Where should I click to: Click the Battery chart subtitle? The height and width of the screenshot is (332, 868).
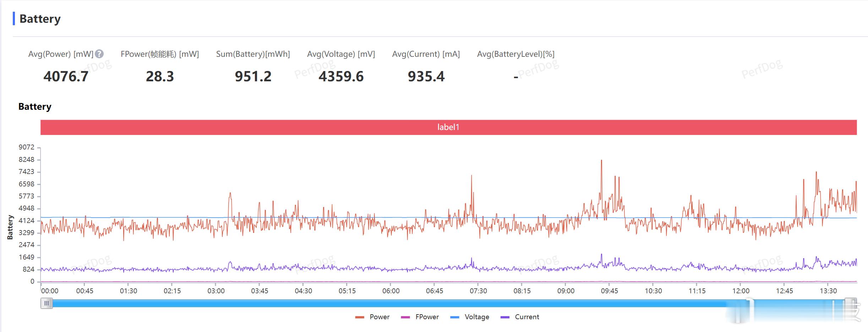point(35,107)
